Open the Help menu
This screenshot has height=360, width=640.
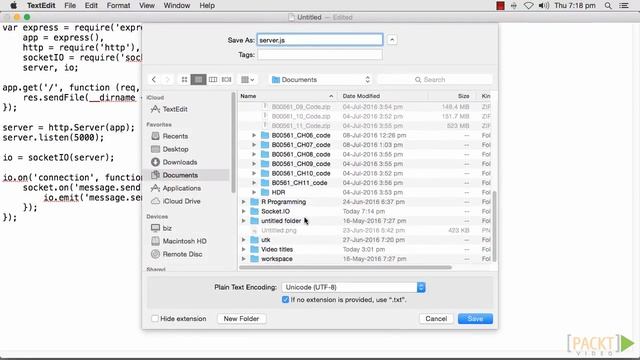tap(207, 5)
